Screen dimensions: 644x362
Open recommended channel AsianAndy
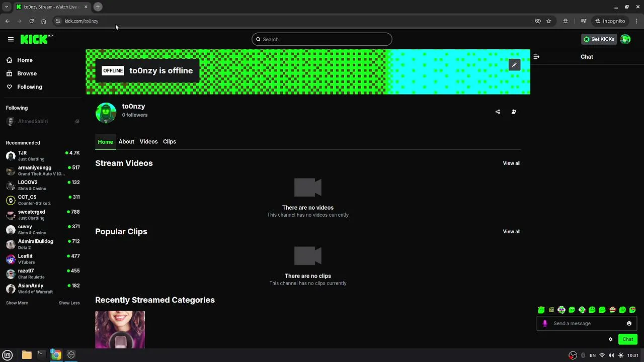click(x=43, y=289)
